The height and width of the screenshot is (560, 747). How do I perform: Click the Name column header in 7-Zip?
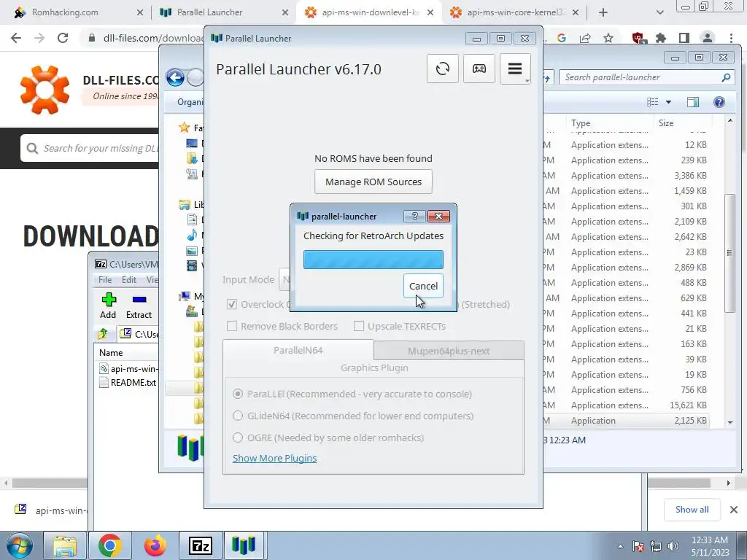click(111, 352)
